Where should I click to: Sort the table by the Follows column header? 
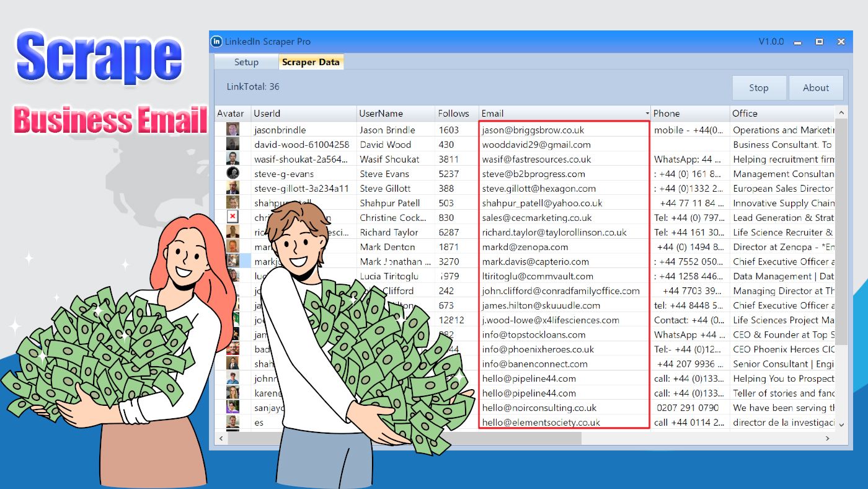click(x=452, y=114)
